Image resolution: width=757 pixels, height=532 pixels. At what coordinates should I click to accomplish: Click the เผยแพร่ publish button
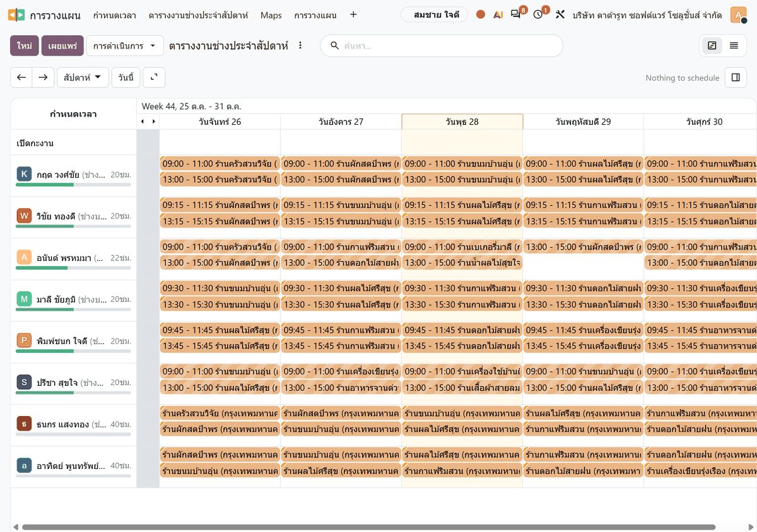point(62,46)
